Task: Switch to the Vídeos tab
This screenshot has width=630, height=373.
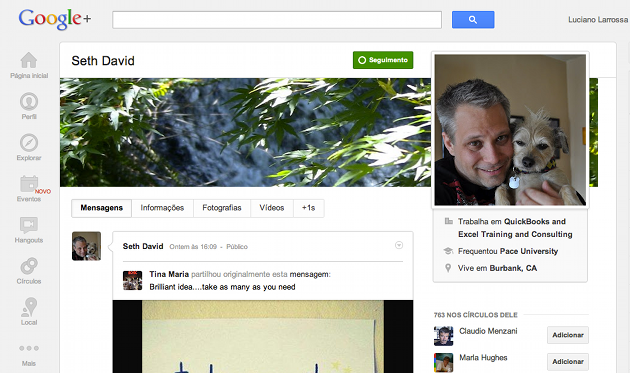Action: (x=272, y=208)
